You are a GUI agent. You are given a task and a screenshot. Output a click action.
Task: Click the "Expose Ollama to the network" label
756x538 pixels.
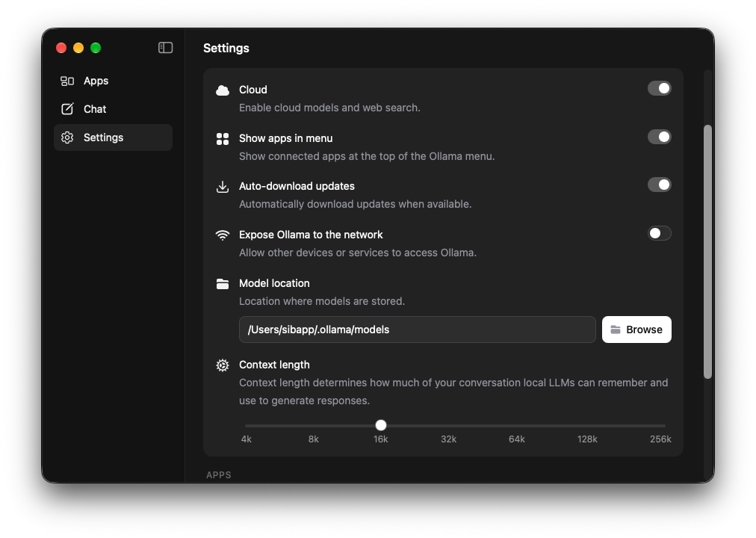(311, 235)
